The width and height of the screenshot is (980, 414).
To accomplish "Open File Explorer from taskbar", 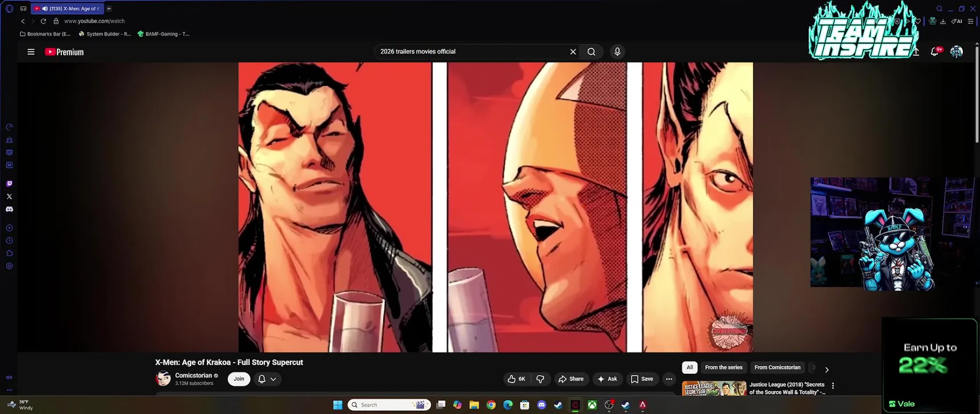I will pos(474,405).
